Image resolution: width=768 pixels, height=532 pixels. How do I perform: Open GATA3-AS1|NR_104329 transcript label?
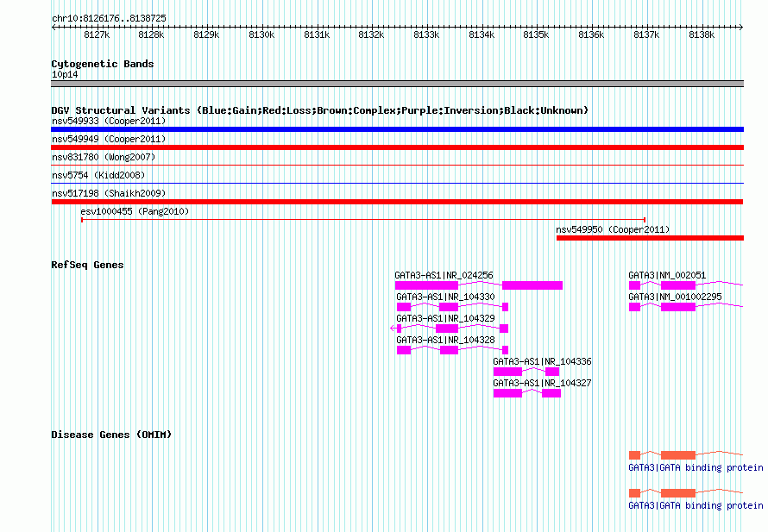click(445, 319)
